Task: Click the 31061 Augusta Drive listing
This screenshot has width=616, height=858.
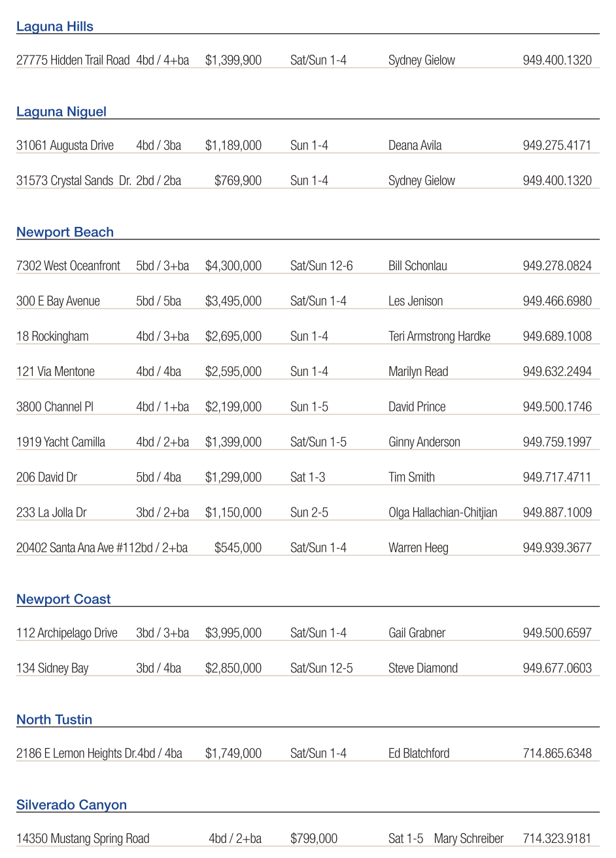Action: [65, 145]
